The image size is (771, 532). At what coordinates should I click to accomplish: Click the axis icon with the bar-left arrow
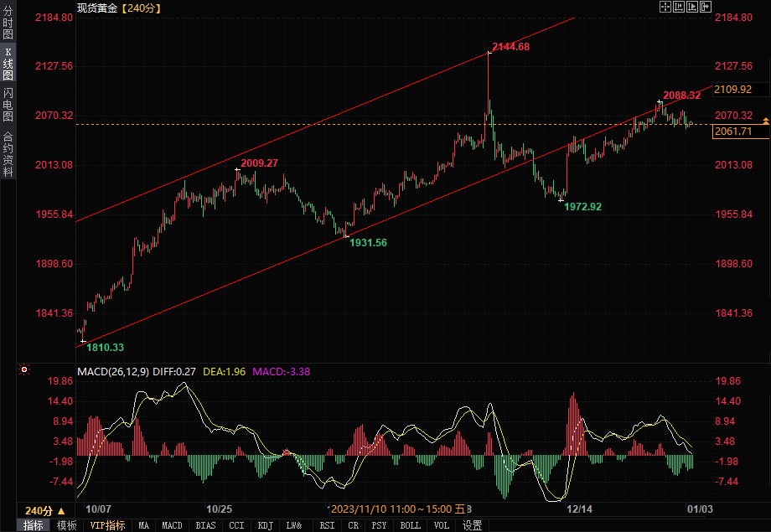tap(679, 7)
